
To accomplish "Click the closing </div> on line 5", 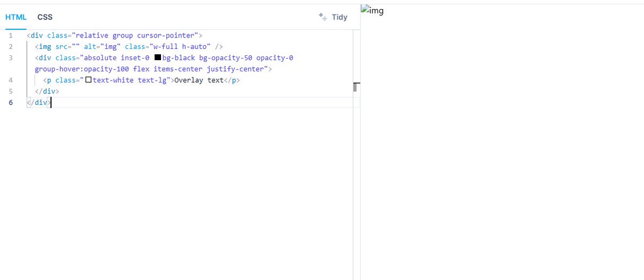I will 47,91.
